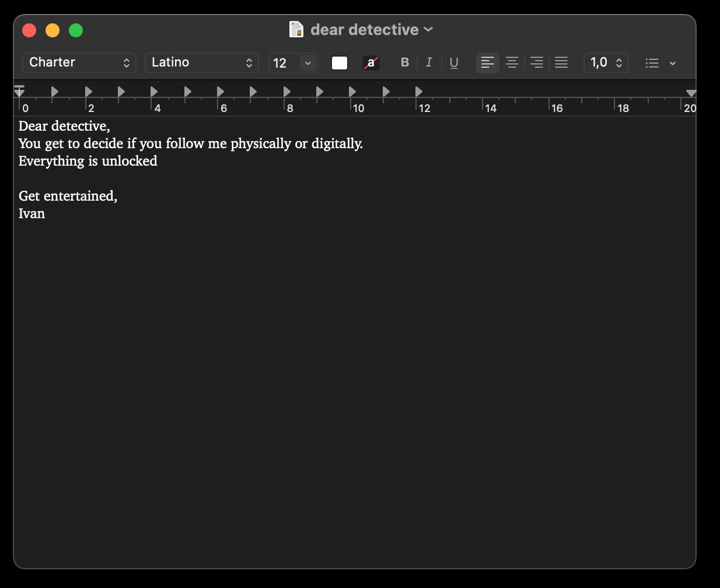Image resolution: width=720 pixels, height=588 pixels.
Task: Toggle Underline text formatting
Action: coord(454,62)
